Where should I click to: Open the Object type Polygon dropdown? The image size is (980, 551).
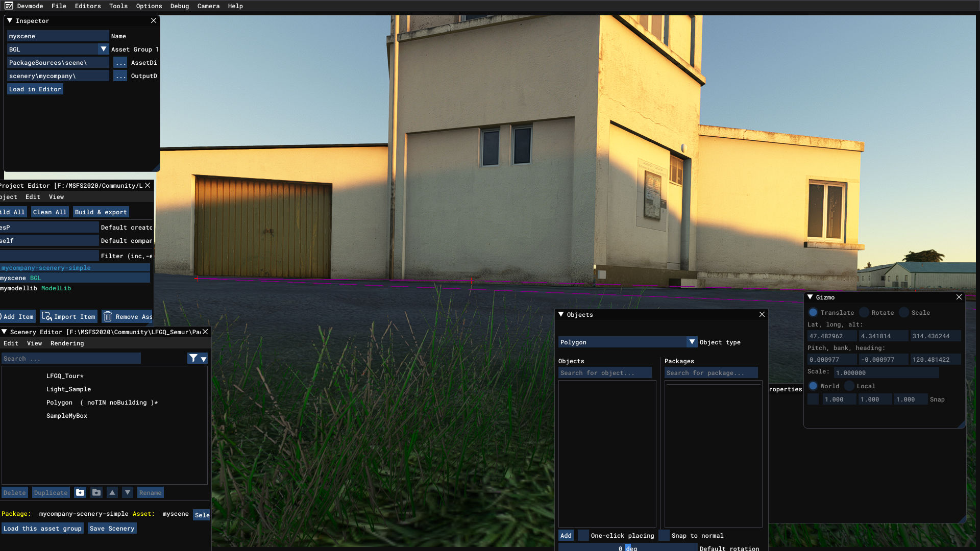tap(692, 342)
